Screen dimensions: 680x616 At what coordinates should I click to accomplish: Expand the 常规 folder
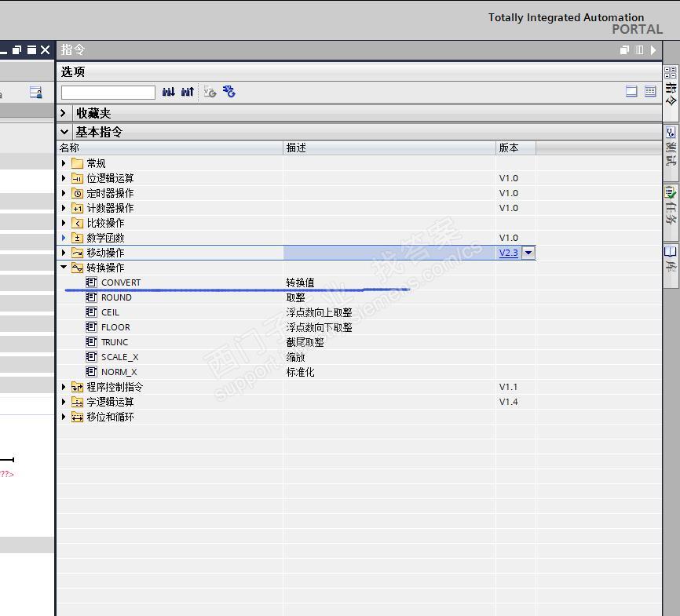(x=64, y=163)
